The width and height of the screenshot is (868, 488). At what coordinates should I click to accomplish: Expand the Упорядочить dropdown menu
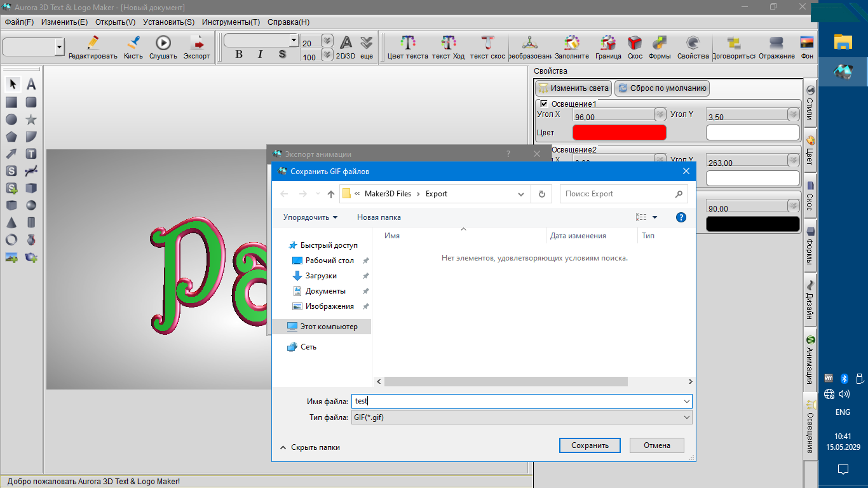click(x=310, y=217)
